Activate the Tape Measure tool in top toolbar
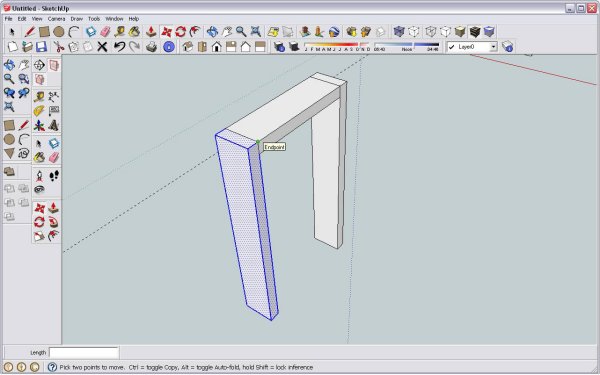Screen dimensions: 600x375 119,32
